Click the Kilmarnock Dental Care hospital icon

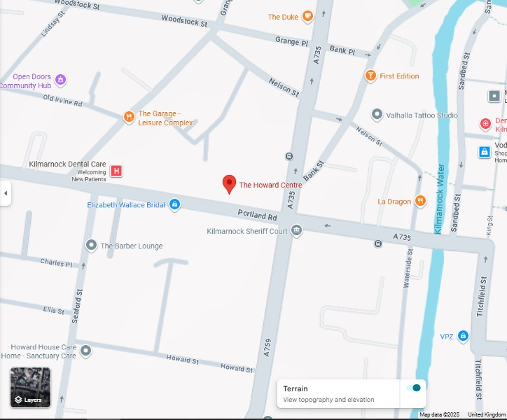click(117, 170)
